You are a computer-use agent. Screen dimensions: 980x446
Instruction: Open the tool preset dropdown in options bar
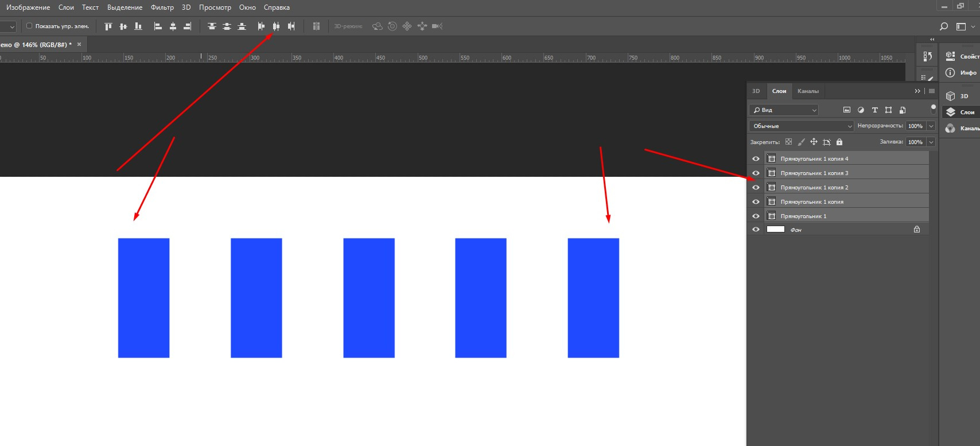(8, 26)
